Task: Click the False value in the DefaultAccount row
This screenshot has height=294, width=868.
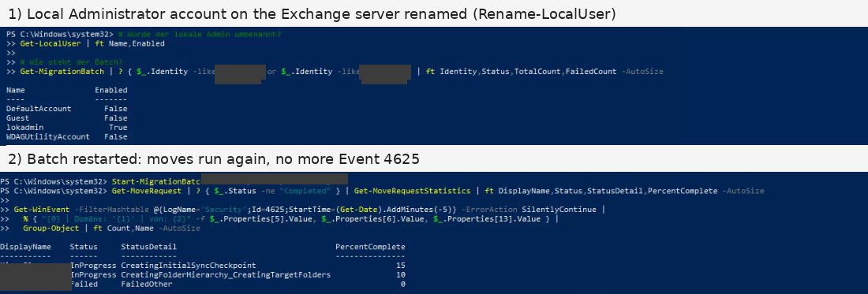Action: (116, 109)
